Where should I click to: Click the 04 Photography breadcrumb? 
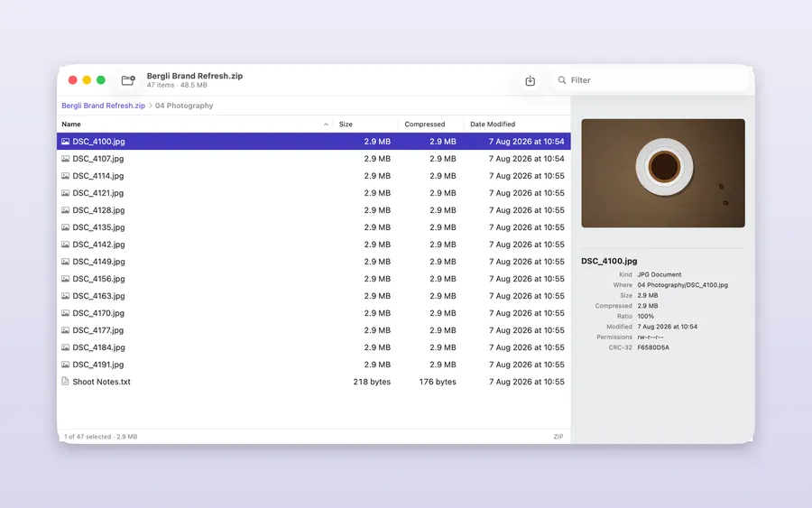coord(184,106)
